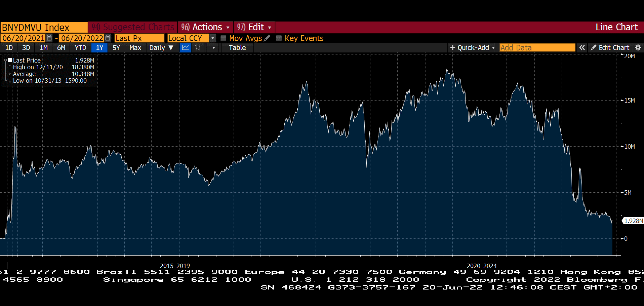Enable the Mov Avgs checkbox
The height and width of the screenshot is (306, 644).
223,38
